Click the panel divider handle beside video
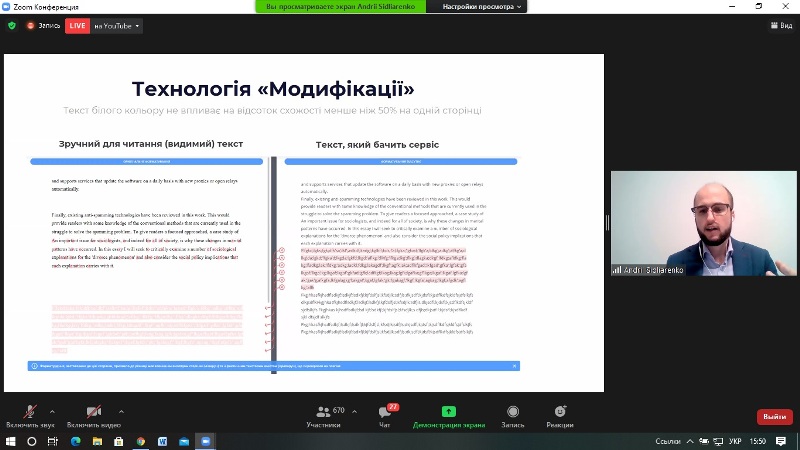 point(607,223)
